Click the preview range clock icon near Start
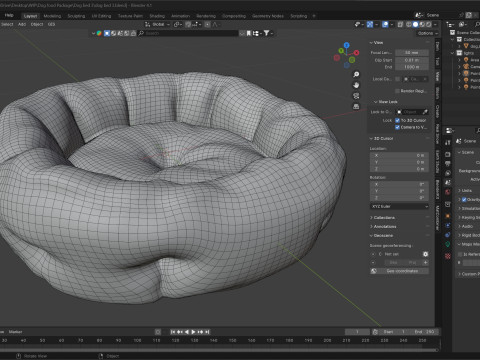The image size is (480, 360). [x=375, y=332]
